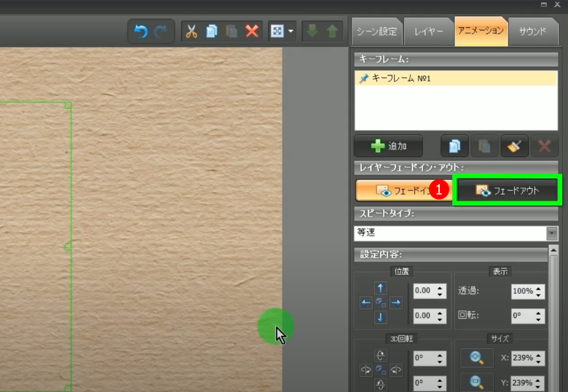Click the undo arrow in the toolbar

pyautogui.click(x=141, y=31)
